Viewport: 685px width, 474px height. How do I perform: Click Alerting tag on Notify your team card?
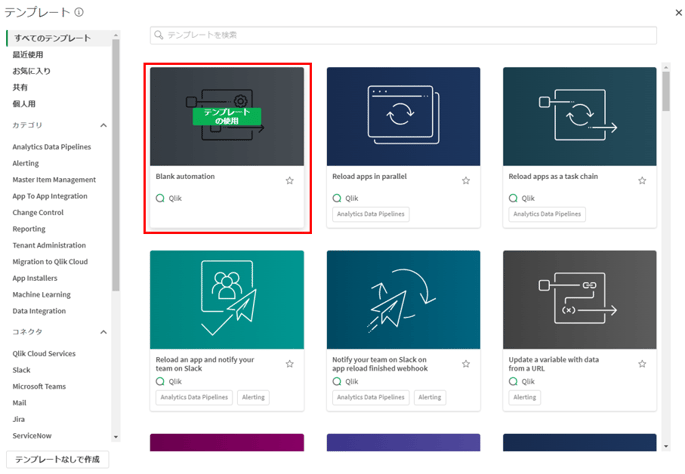click(430, 397)
